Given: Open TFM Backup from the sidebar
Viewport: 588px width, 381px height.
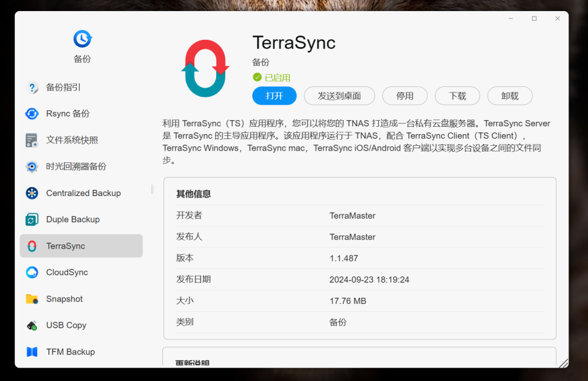Looking at the screenshot, I should [x=81, y=352].
